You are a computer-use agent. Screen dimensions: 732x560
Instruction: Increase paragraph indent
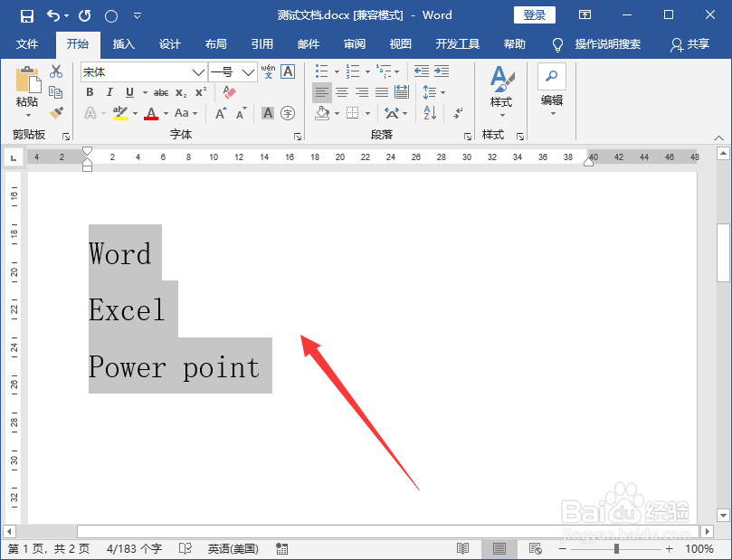point(442,71)
